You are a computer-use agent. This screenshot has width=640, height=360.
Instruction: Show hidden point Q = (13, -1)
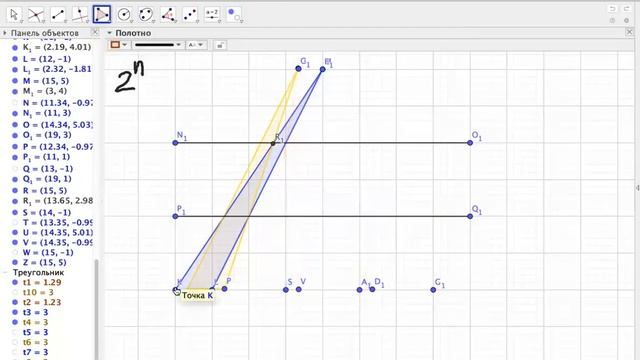point(15,169)
